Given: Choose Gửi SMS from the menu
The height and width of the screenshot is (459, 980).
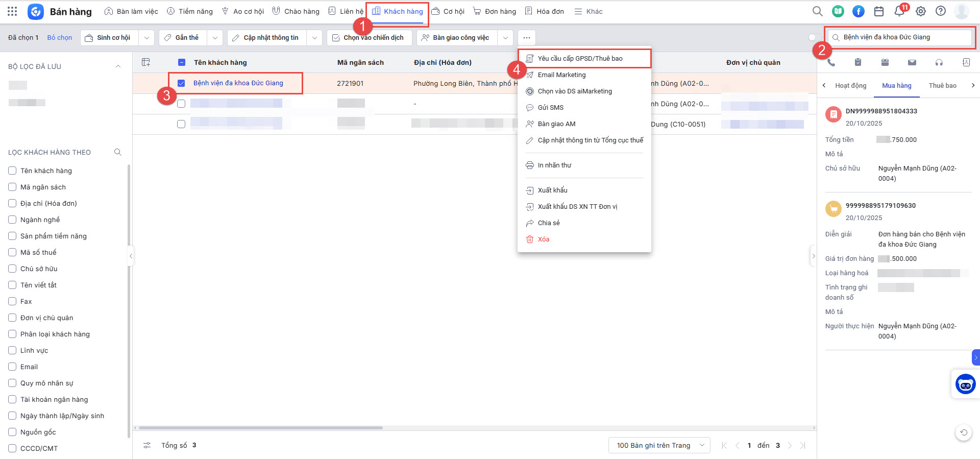Looking at the screenshot, I should pyautogui.click(x=584, y=107).
